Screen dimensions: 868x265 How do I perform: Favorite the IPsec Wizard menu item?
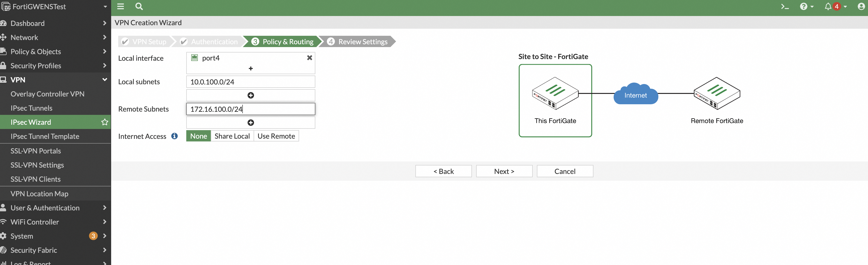(105, 122)
